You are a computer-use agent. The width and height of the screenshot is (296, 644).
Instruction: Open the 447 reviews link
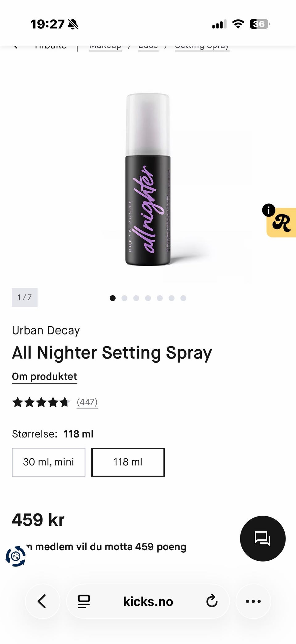[x=87, y=402]
